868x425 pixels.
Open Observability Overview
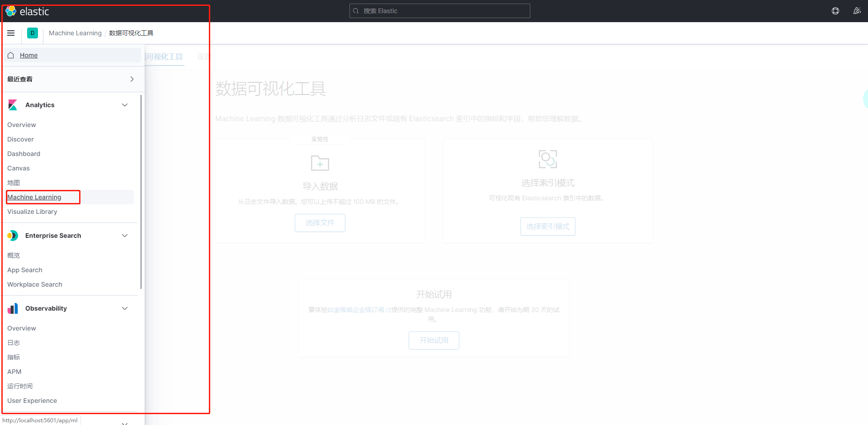point(22,328)
